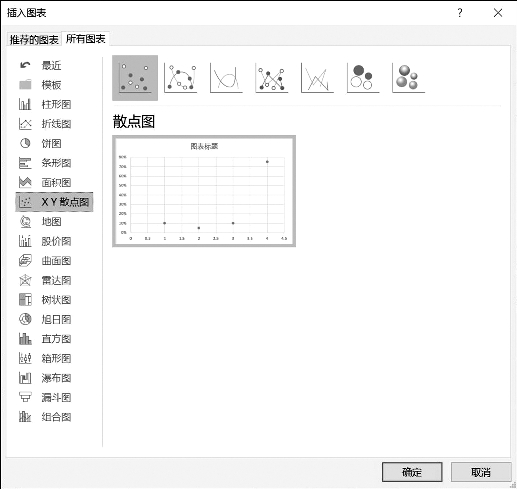517x489 pixels.
Task: Choose scatter with smooth lines and markers
Action: (x=181, y=78)
